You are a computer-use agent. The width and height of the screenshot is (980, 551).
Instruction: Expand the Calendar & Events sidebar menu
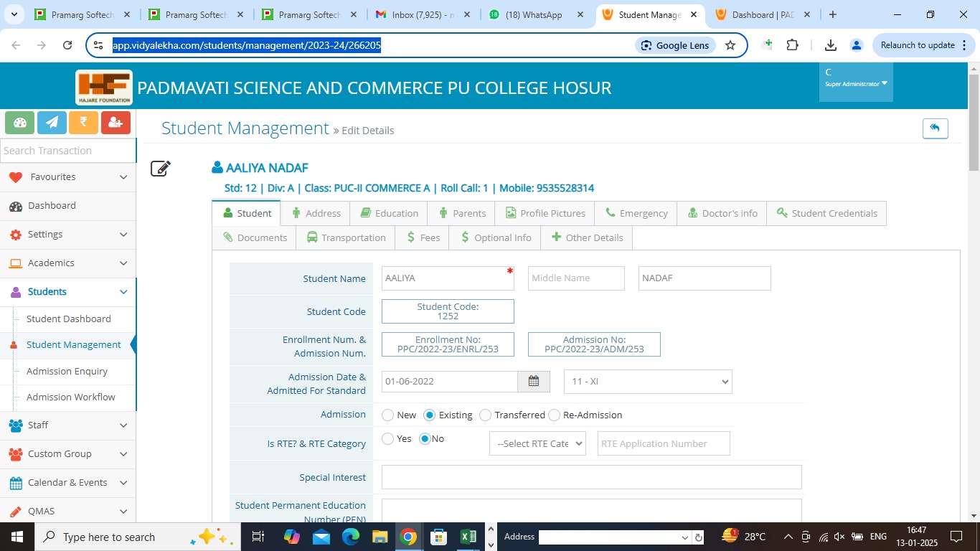tap(67, 483)
